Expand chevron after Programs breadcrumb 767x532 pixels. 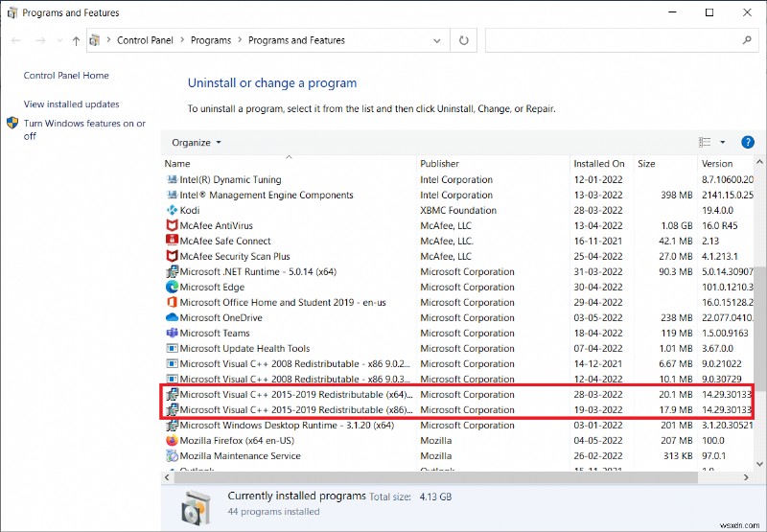point(240,40)
